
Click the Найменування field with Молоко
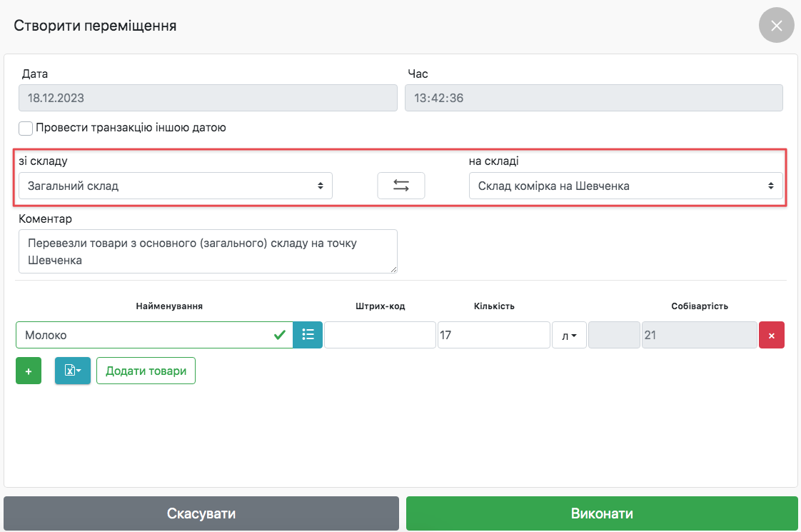(143, 335)
